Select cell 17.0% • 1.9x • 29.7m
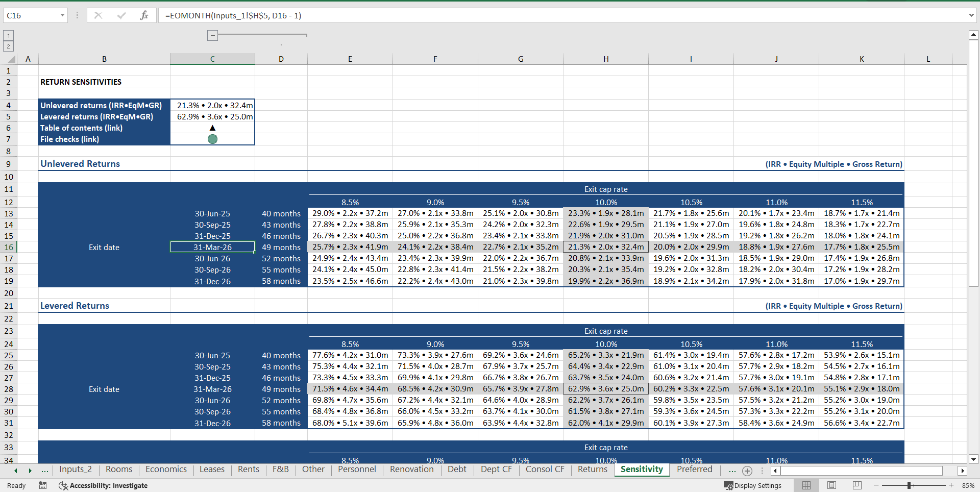 click(x=862, y=281)
